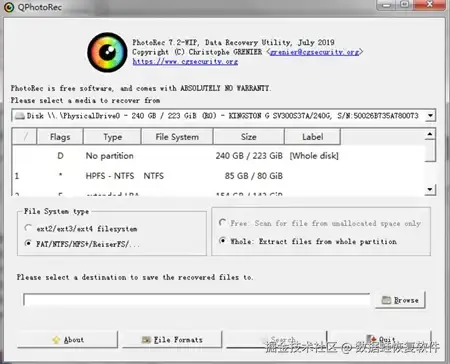Viewport: 450px width, 364px height.
Task: Sort by the Type column header
Action: pos(112,137)
